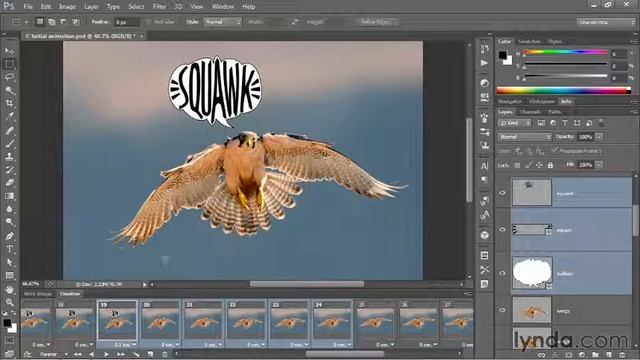Select the Quick Selection tool
This screenshot has height=360, width=640.
click(x=9, y=90)
